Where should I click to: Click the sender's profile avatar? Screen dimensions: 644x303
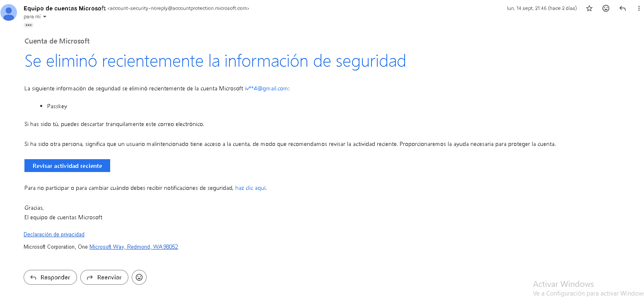[9, 12]
